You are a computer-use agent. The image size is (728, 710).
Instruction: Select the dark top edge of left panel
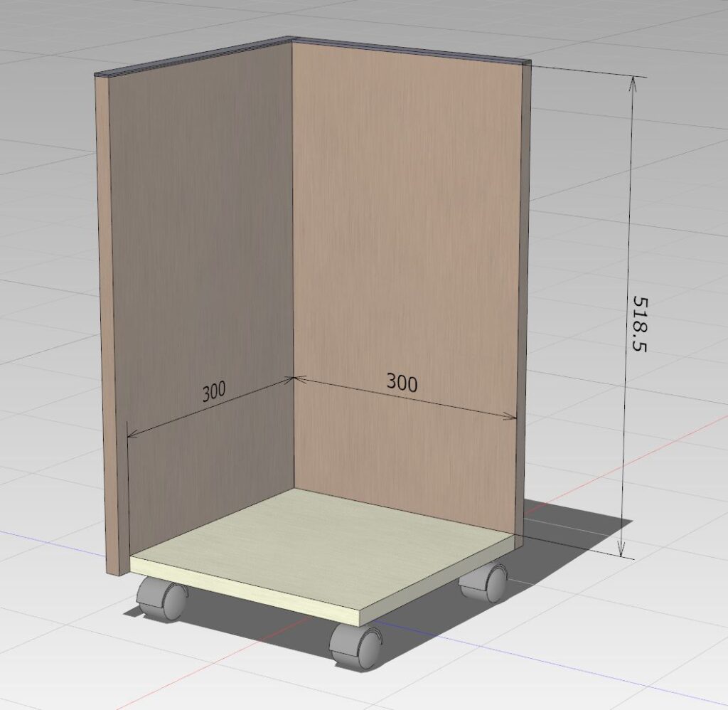point(192,57)
